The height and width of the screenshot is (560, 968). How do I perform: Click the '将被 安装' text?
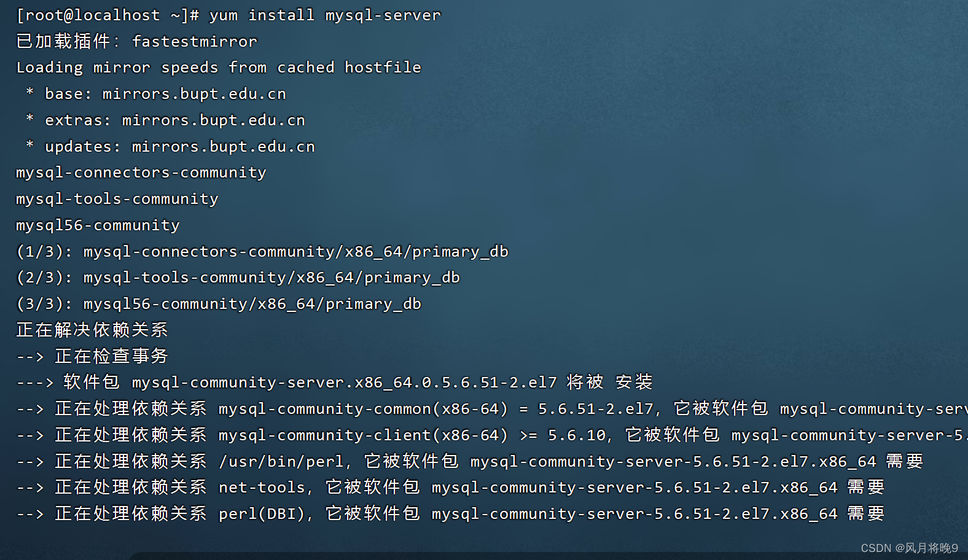pos(609,382)
